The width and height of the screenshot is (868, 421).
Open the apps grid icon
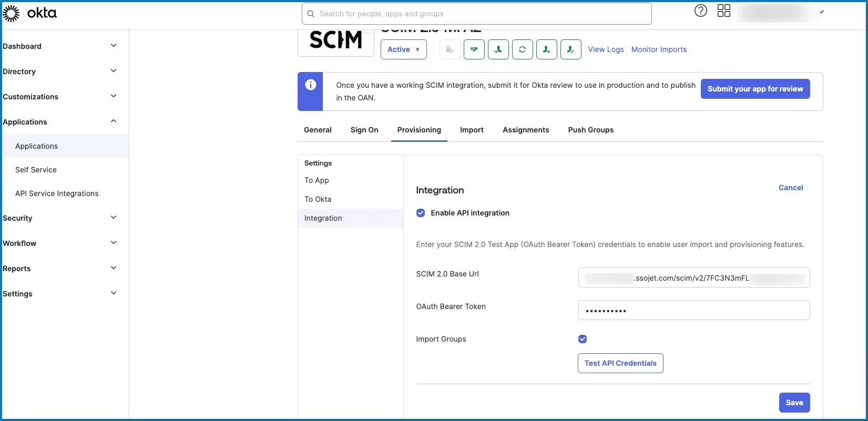(723, 11)
